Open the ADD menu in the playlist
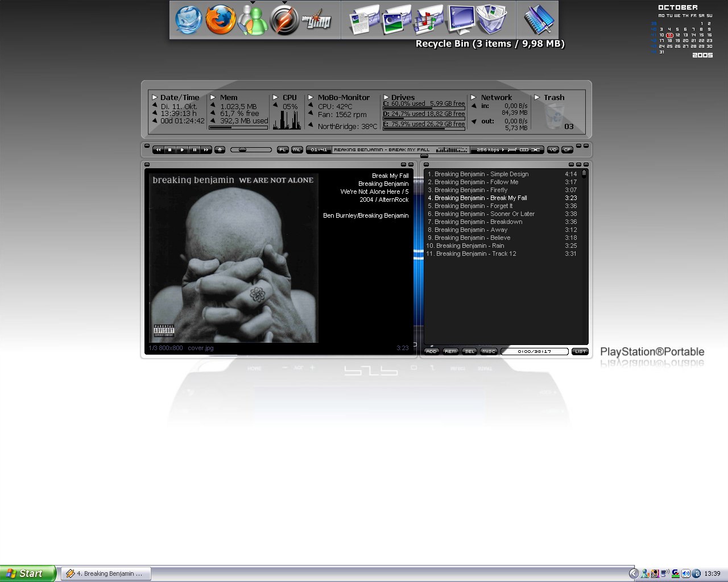The image size is (728, 582). 432,351
